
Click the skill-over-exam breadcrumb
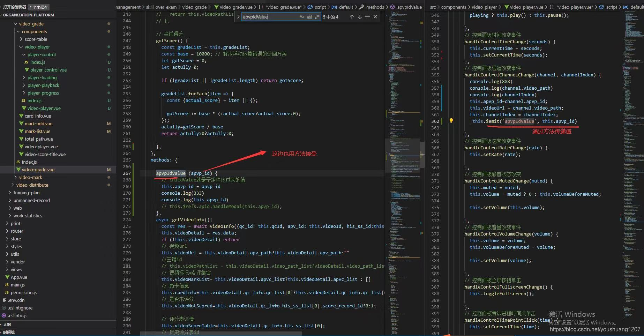point(162,7)
